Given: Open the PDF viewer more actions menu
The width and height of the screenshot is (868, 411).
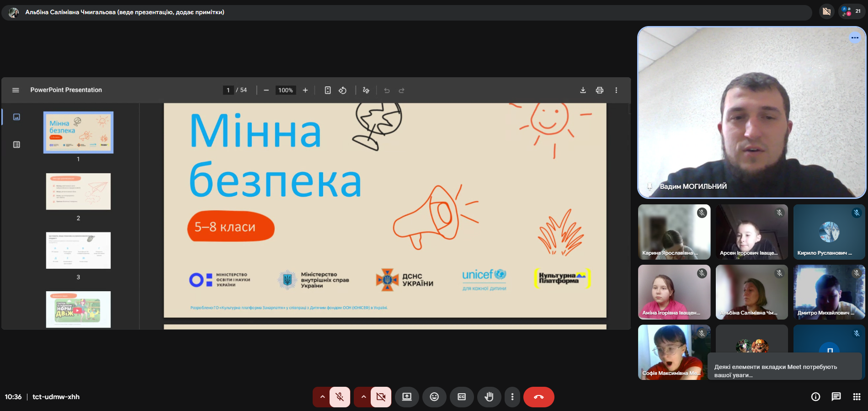Looking at the screenshot, I should 616,90.
